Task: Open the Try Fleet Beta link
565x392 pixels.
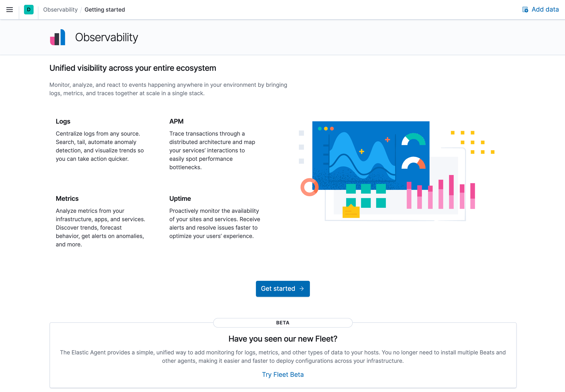Action: [283, 374]
